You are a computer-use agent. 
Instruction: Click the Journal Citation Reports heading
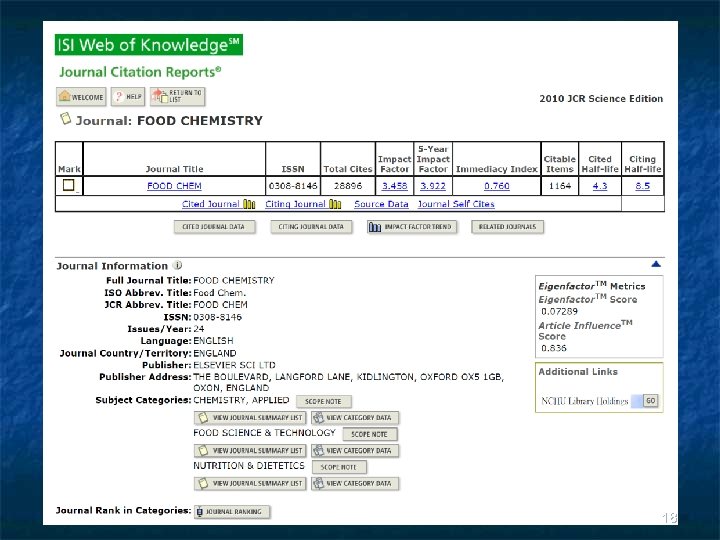tap(140, 72)
